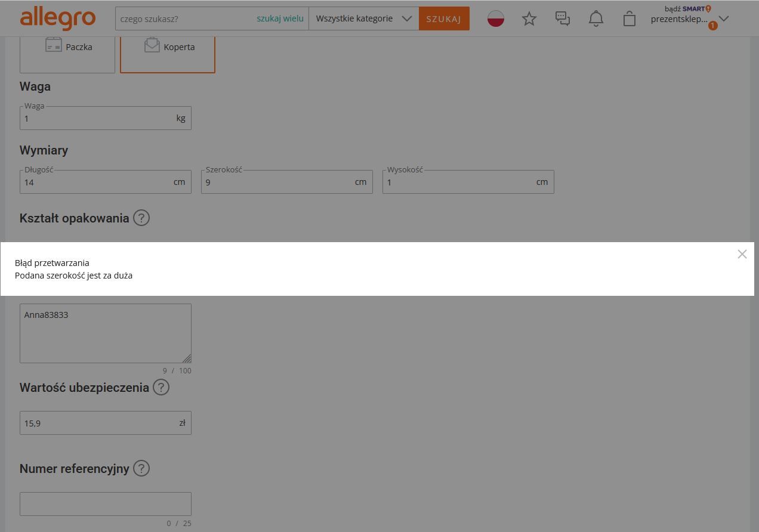
Task: Open favorites star icon in header
Action: (x=529, y=19)
